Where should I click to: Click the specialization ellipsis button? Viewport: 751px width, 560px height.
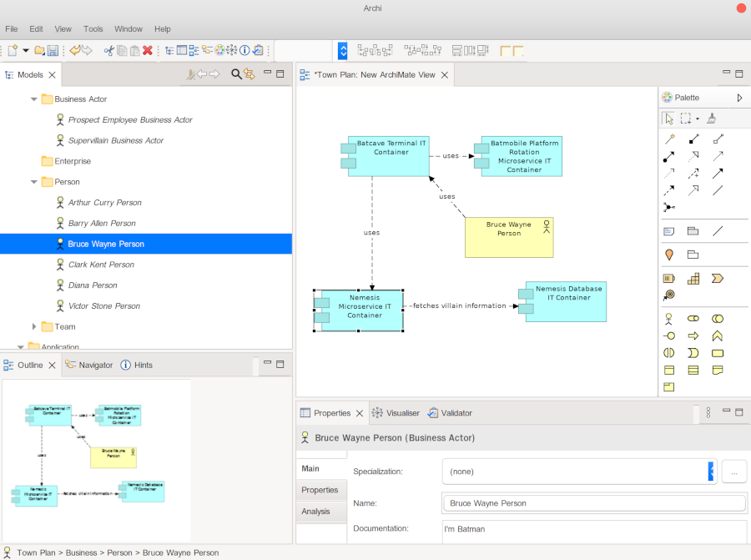tap(733, 472)
